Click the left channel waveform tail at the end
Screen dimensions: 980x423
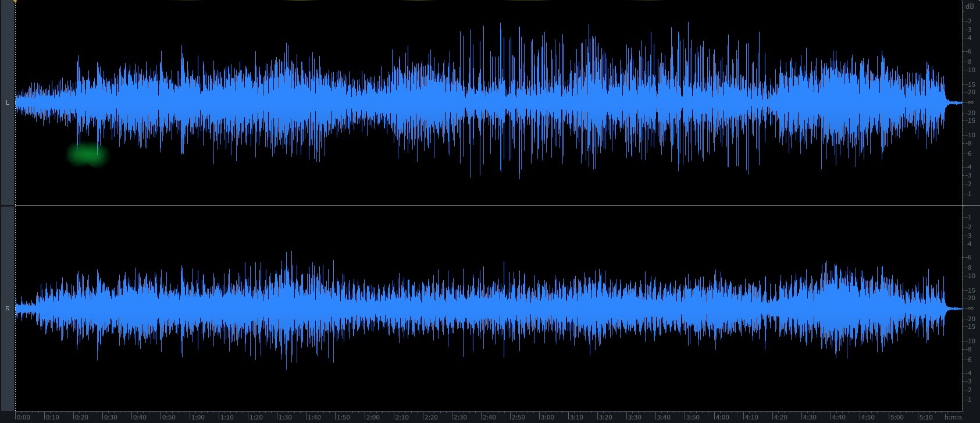(x=954, y=103)
